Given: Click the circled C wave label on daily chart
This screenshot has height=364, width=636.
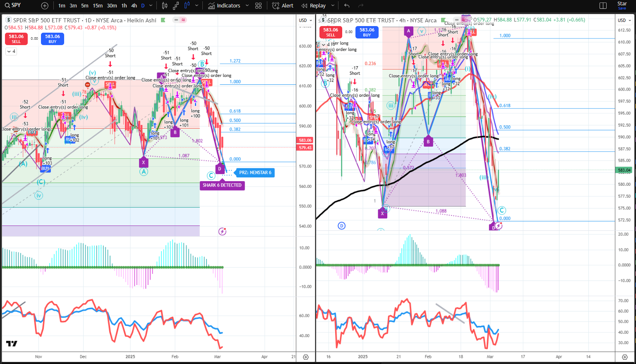Looking at the screenshot, I should (211, 176).
